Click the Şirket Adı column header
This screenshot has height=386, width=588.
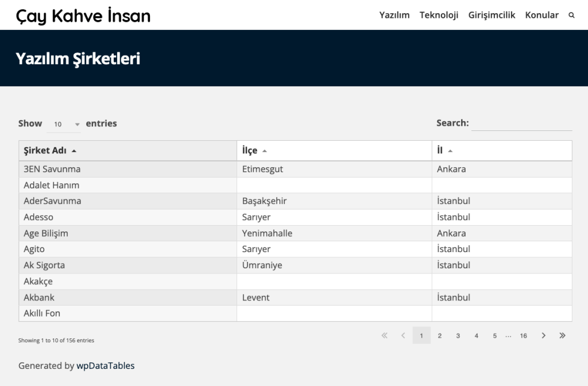pyautogui.click(x=128, y=151)
